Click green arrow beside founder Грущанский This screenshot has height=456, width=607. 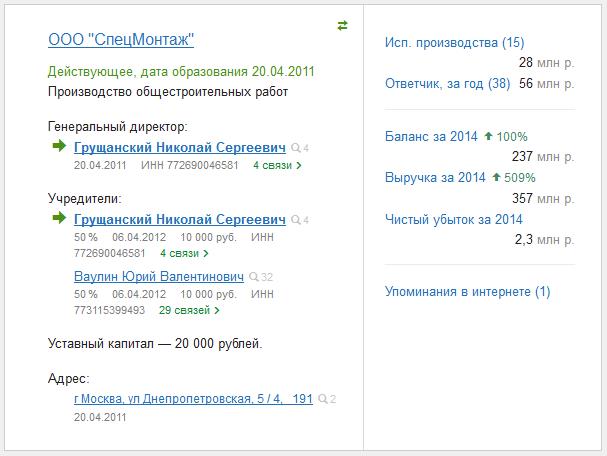click(58, 219)
